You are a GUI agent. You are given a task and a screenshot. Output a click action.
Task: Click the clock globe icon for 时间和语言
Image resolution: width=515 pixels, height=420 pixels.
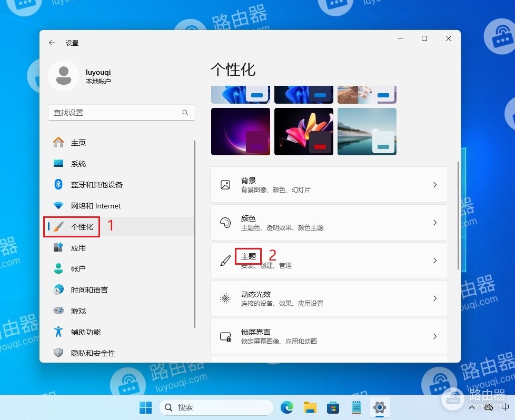tap(58, 289)
